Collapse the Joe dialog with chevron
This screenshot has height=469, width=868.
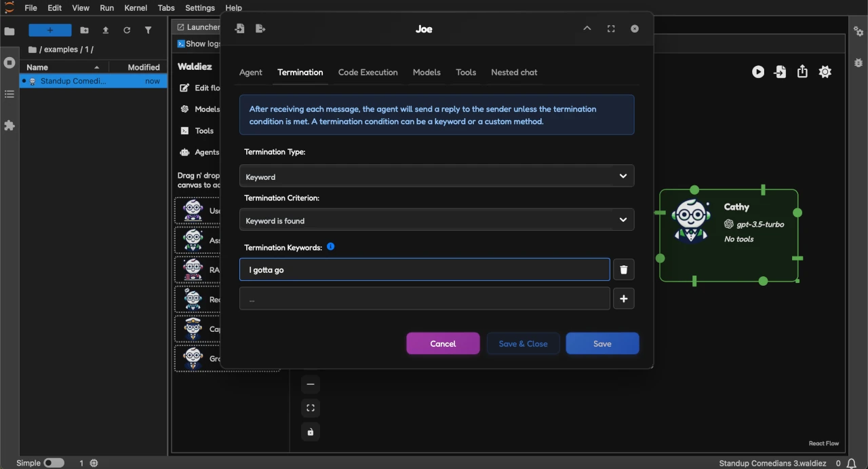[587, 29]
